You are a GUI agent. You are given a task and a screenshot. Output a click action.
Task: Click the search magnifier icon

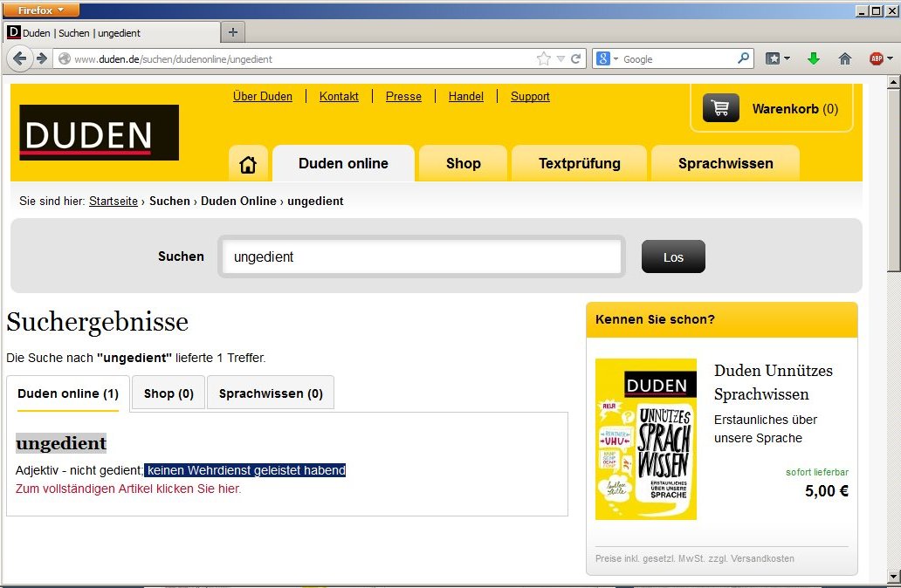tap(744, 58)
